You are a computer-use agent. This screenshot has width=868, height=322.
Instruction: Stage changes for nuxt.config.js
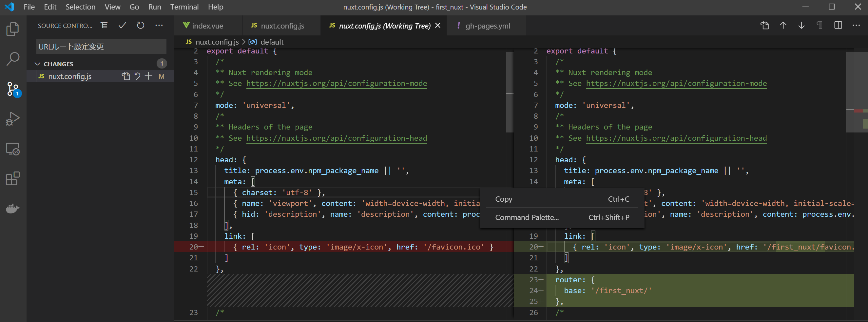[148, 76]
